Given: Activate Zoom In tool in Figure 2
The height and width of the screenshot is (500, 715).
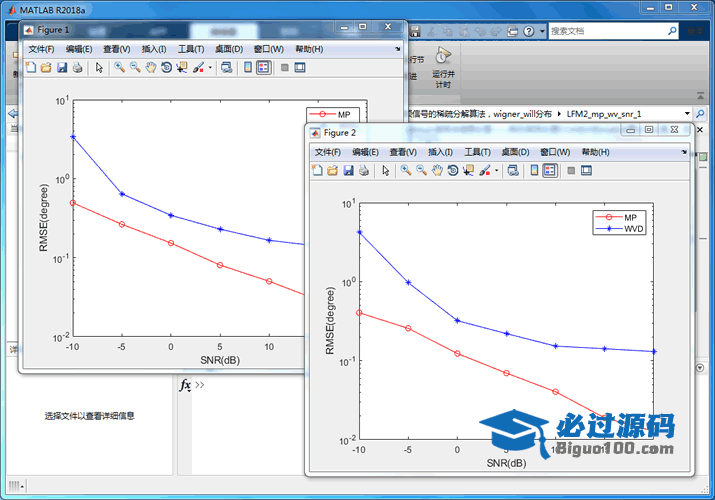Looking at the screenshot, I should click(406, 170).
